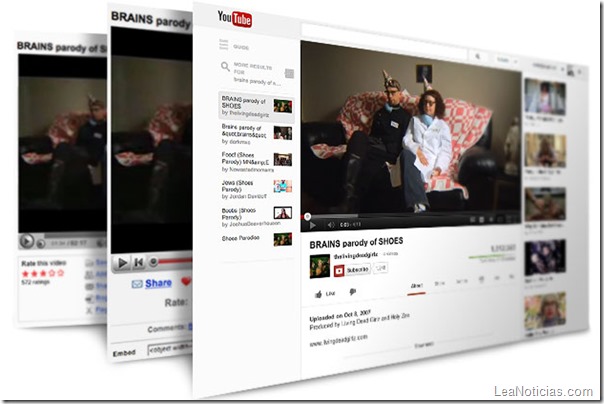Select the 'BRAINS parody of SHOES' video title
The image size is (604, 404).
(x=356, y=243)
